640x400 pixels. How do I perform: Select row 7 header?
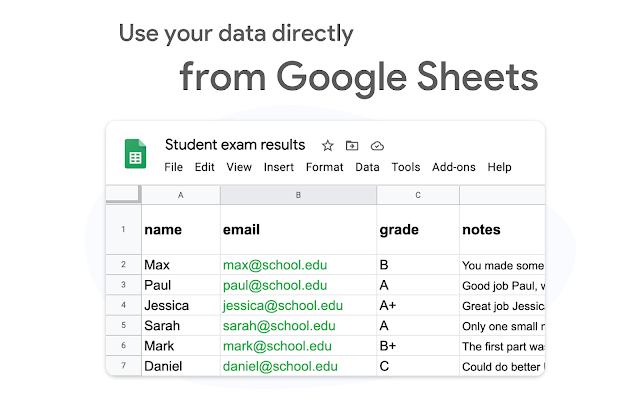pyautogui.click(x=123, y=366)
